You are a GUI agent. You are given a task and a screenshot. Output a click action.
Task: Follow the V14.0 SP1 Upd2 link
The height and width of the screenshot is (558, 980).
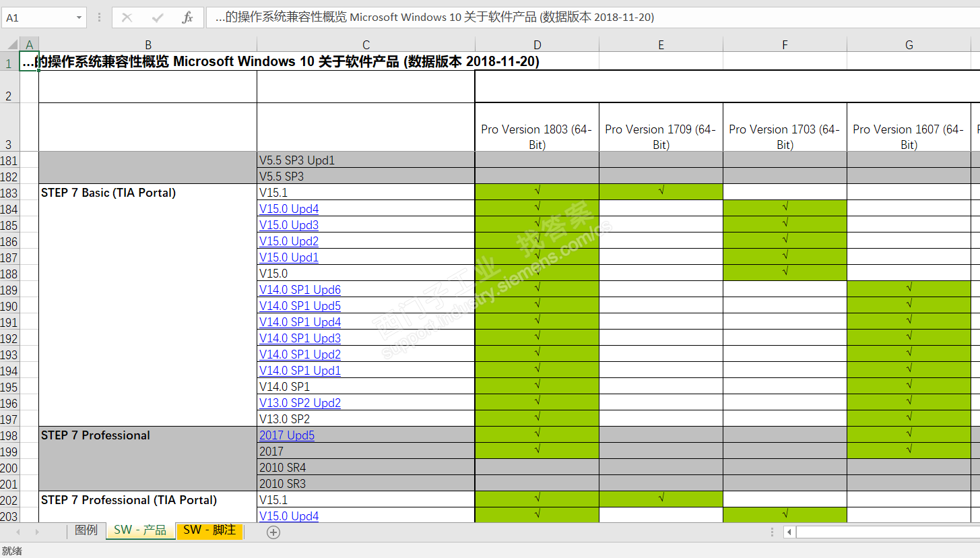[x=300, y=354]
